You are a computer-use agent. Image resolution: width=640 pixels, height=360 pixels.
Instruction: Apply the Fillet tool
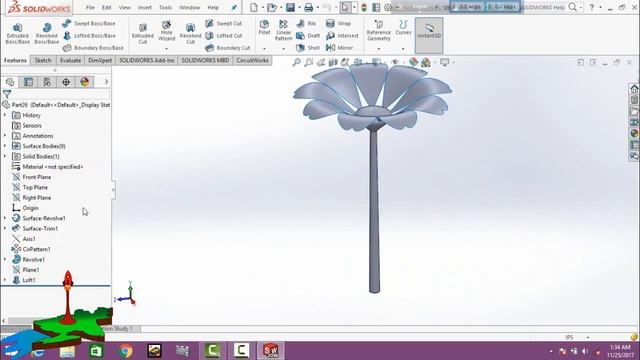264,27
